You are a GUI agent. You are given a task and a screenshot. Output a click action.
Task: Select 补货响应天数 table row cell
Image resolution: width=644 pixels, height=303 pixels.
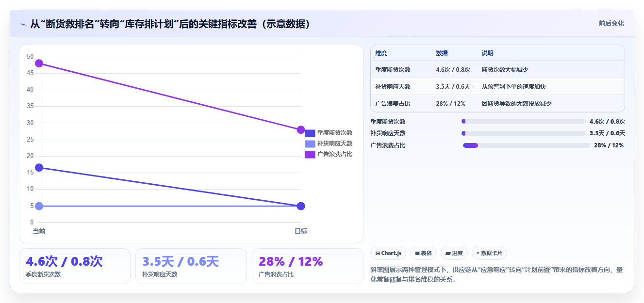point(393,87)
